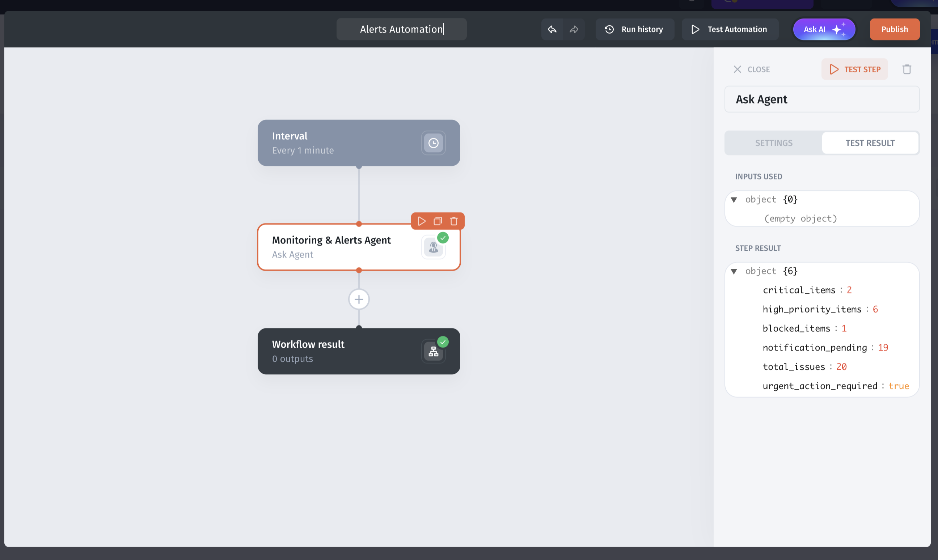Add a step with plus button

click(x=359, y=300)
